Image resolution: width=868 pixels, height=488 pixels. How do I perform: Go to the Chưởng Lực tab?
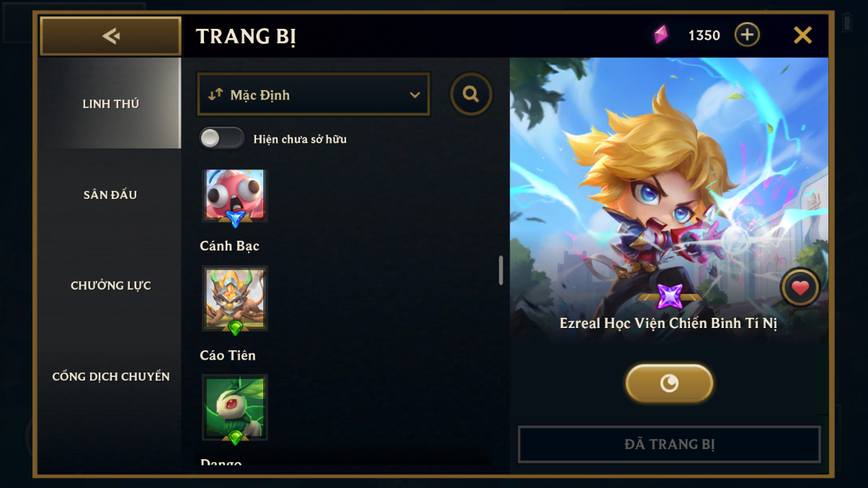pos(110,285)
